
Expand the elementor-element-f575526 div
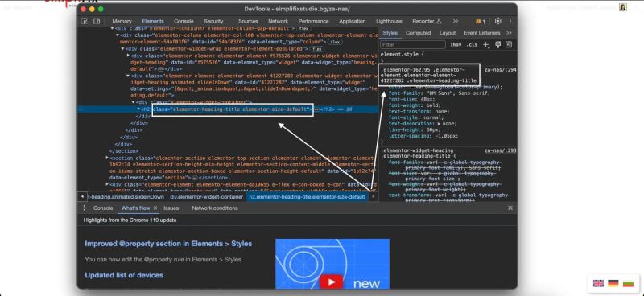pyautogui.click(x=128, y=55)
